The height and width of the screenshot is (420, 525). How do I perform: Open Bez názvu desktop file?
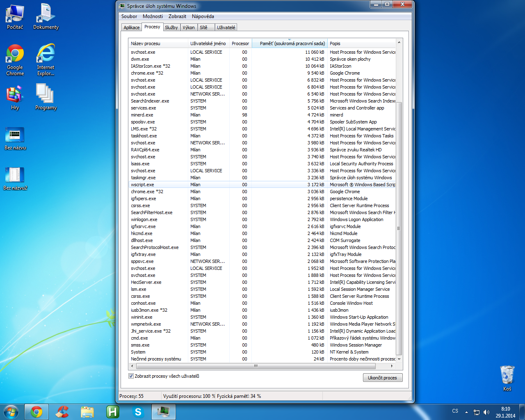(15, 139)
